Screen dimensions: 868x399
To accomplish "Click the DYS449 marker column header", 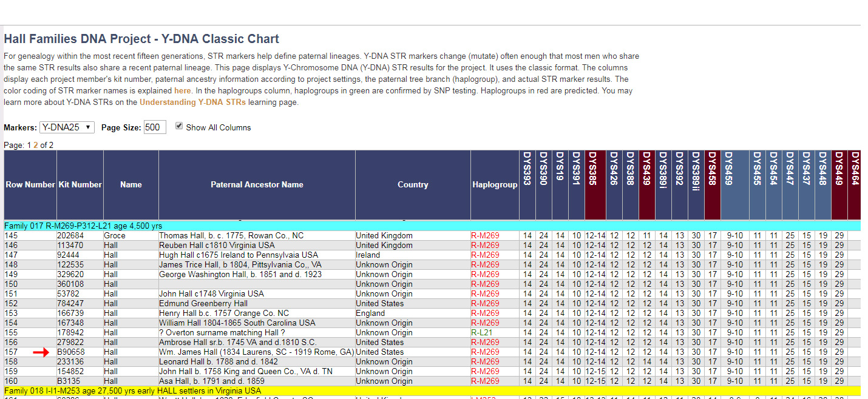I will coord(839,185).
